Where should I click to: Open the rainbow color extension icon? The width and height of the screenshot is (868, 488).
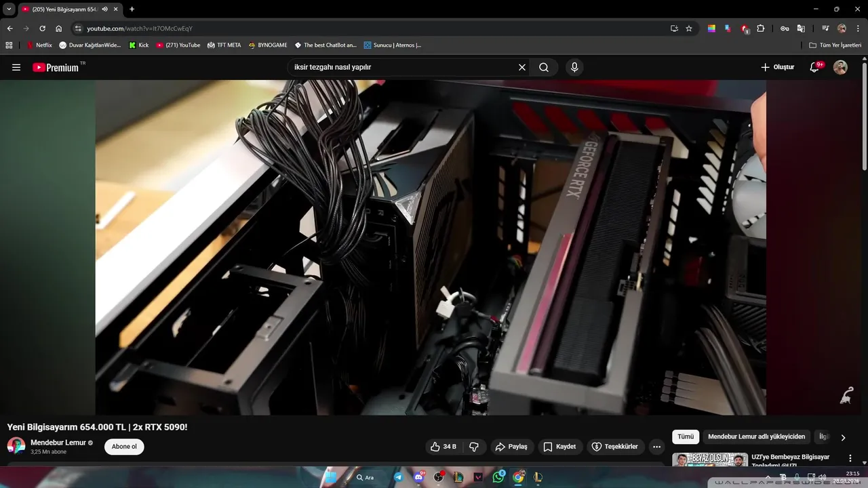[x=711, y=28]
